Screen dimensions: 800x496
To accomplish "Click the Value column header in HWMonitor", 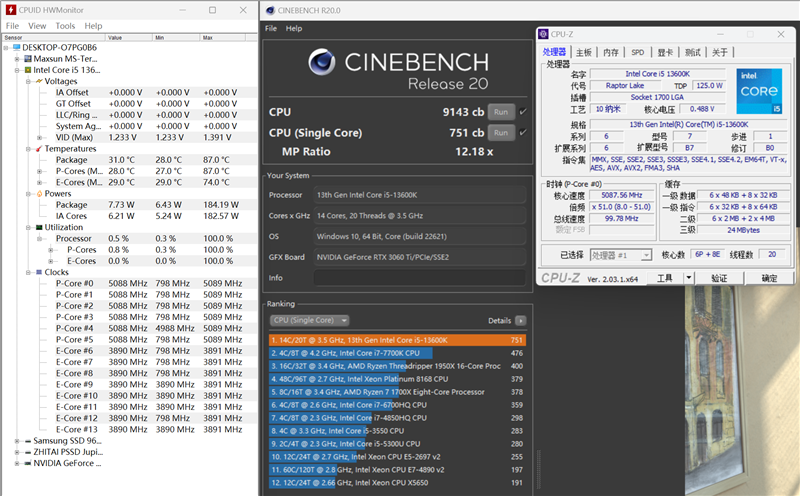I will coord(129,37).
